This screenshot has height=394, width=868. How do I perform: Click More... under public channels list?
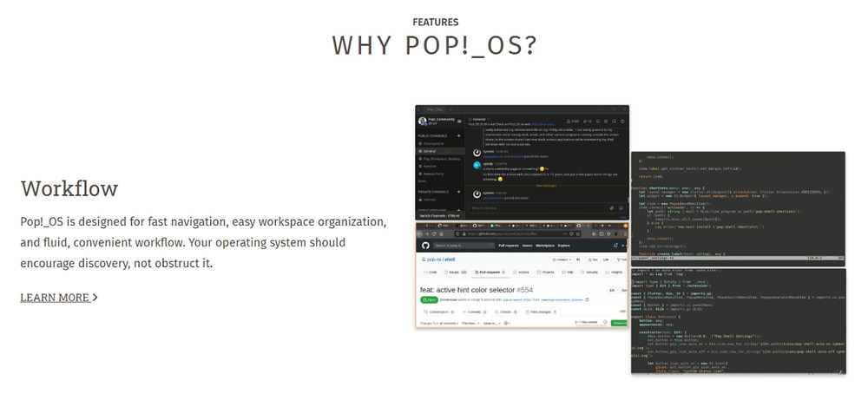[x=423, y=181]
